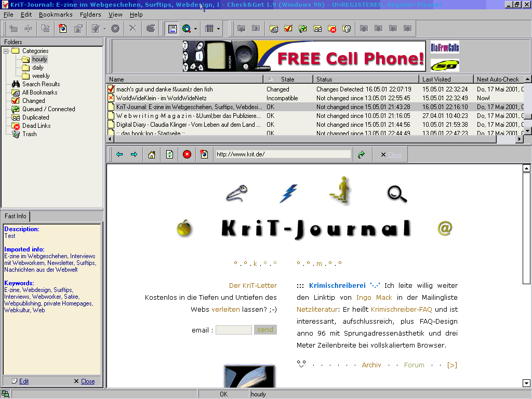Click the Trash bin toolbar icon

(x=347, y=29)
